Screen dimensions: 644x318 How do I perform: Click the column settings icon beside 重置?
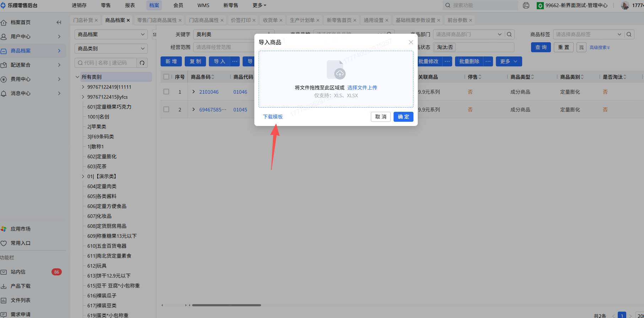click(581, 47)
